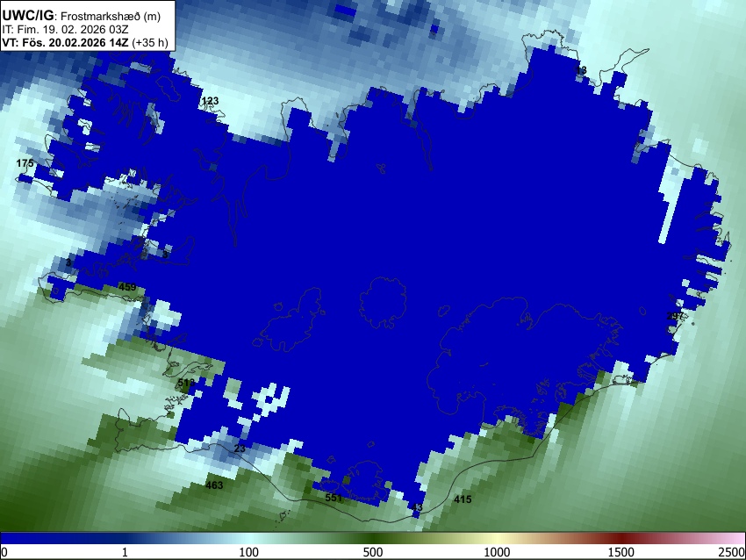This screenshot has height=560, width=746.
Task: Click the map value 463
Action: pyautogui.click(x=214, y=485)
